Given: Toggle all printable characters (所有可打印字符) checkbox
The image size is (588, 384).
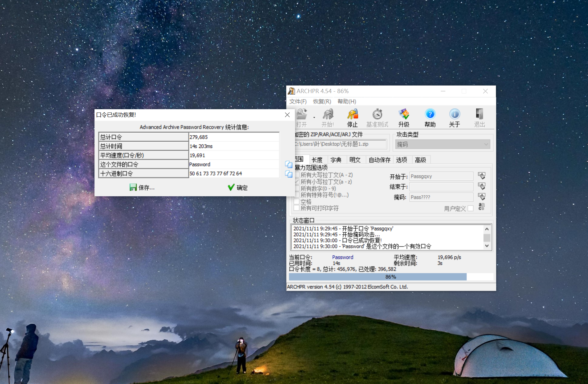Looking at the screenshot, I should [x=297, y=208].
